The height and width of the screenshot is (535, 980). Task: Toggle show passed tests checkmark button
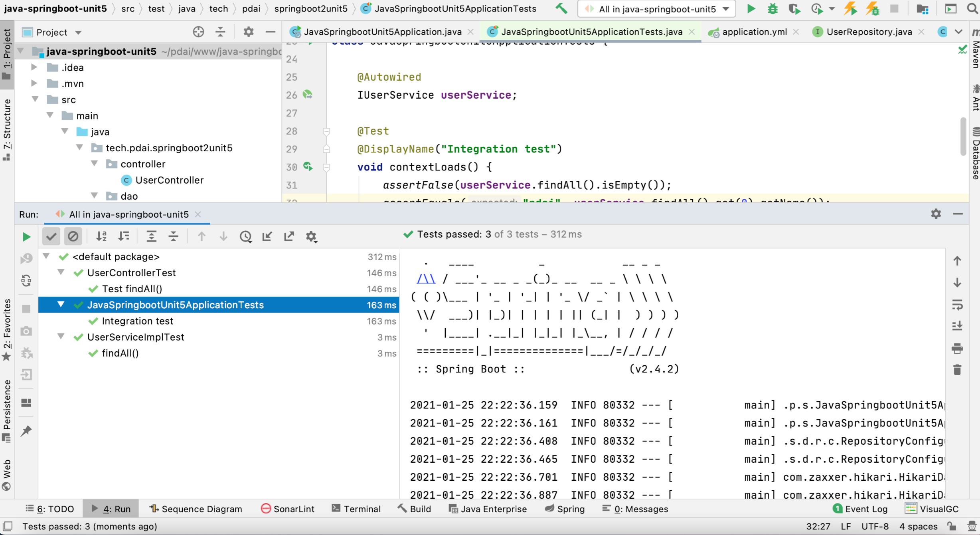pyautogui.click(x=51, y=236)
